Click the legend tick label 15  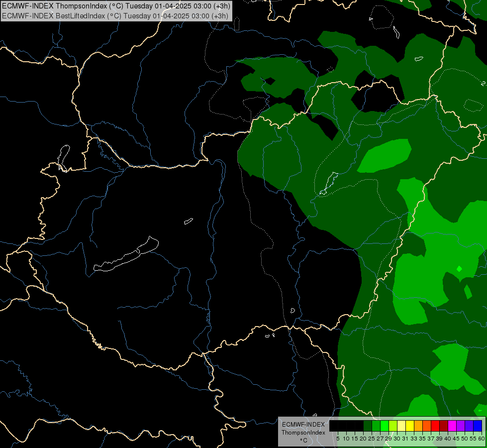click(x=355, y=439)
